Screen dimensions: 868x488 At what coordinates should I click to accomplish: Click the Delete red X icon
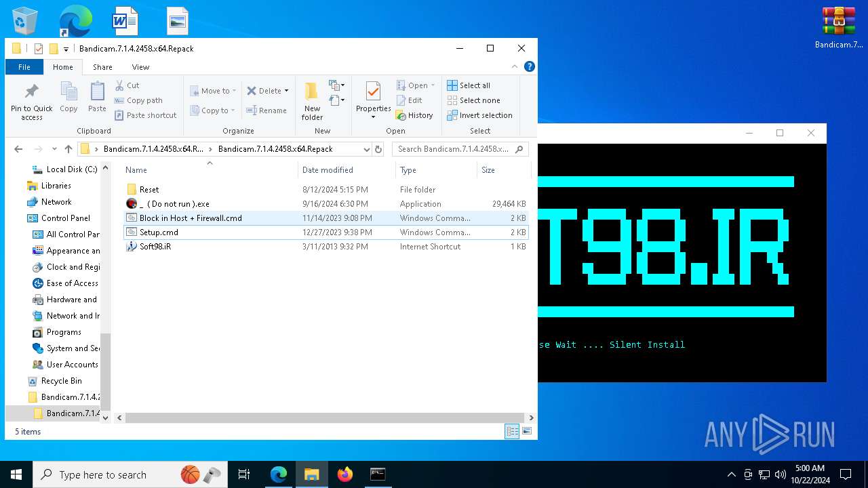pos(252,91)
